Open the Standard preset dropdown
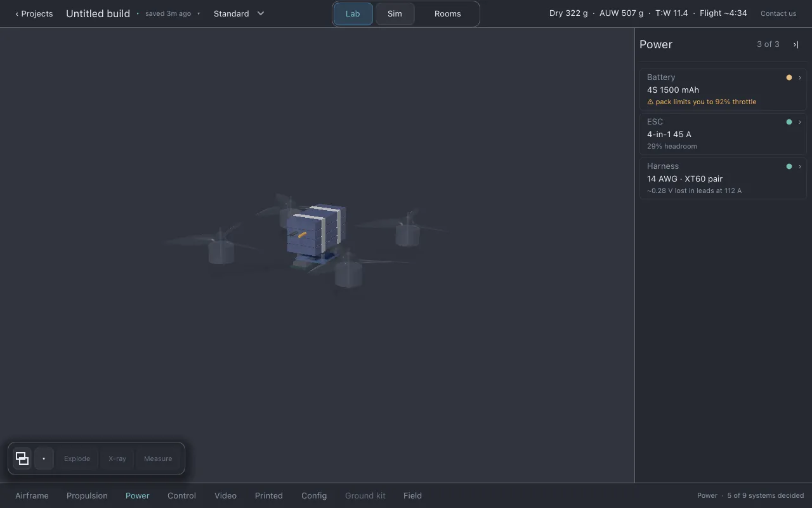 pos(239,13)
